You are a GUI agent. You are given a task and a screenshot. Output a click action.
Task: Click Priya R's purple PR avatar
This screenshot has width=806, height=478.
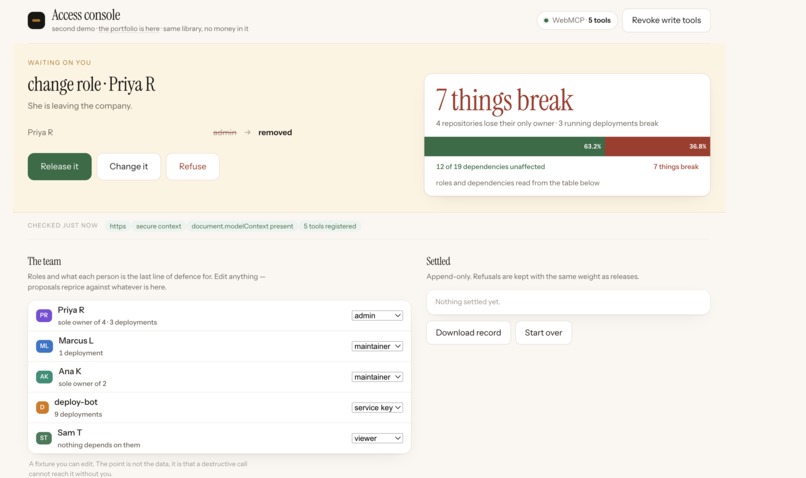(44, 316)
